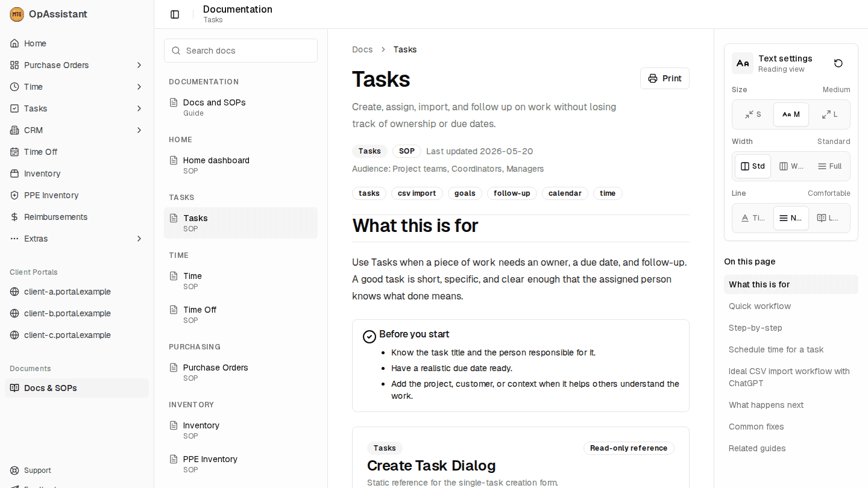Select the goals tag
The image size is (868, 488).
[x=465, y=193]
